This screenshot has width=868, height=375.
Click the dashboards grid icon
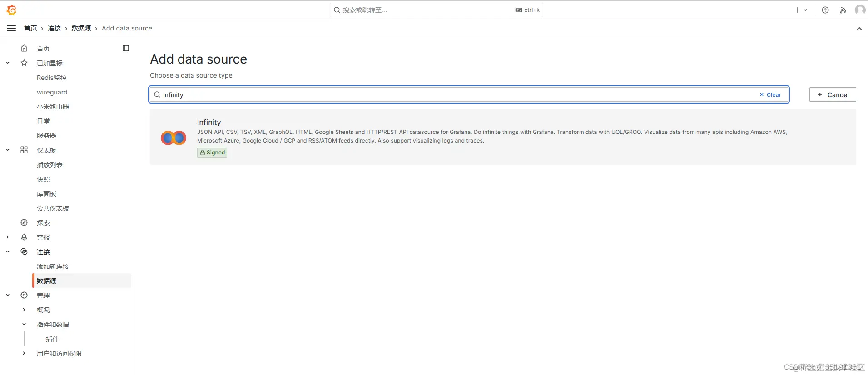pos(24,150)
